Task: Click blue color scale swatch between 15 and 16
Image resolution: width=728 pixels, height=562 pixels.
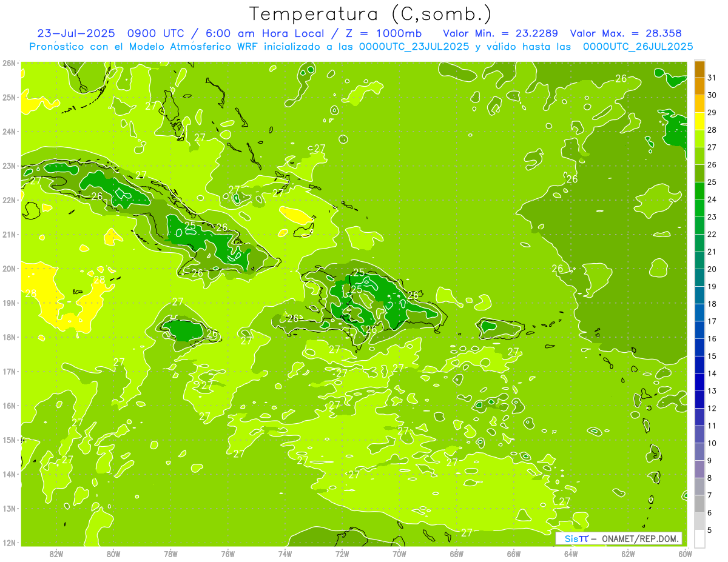Action: pyautogui.click(x=699, y=347)
